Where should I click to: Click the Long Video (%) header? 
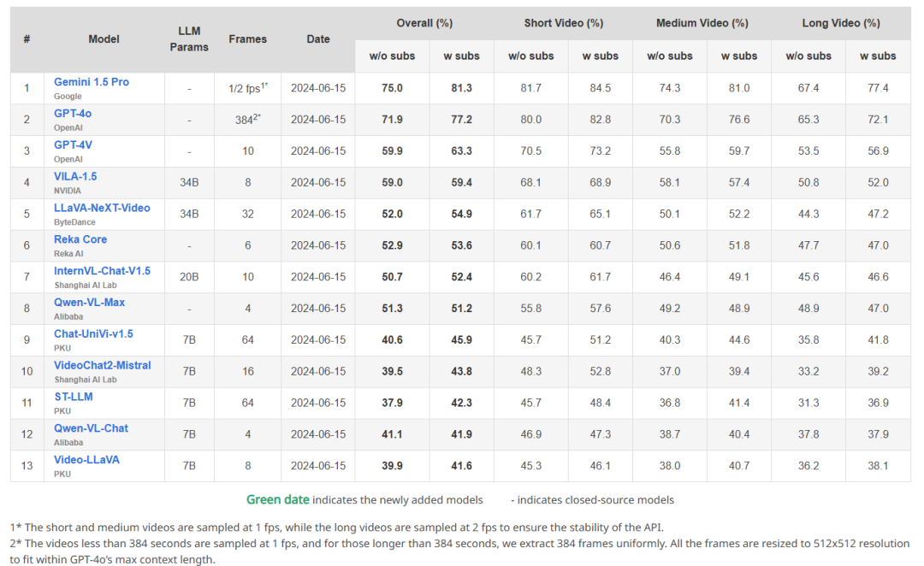(x=841, y=23)
